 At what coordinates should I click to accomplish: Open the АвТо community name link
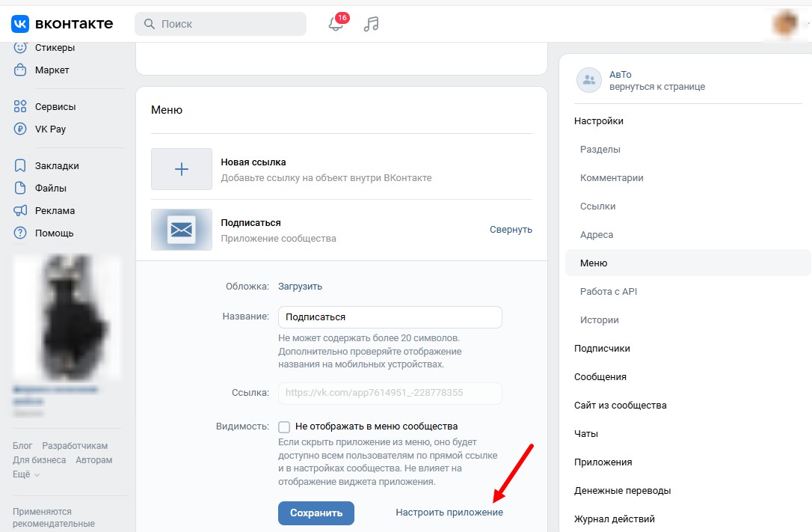(x=621, y=75)
